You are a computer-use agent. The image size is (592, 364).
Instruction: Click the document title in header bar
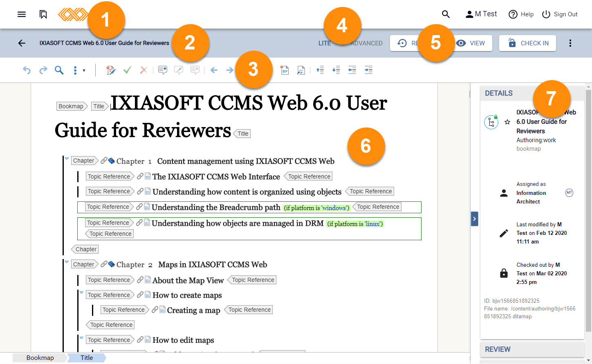[x=104, y=43]
